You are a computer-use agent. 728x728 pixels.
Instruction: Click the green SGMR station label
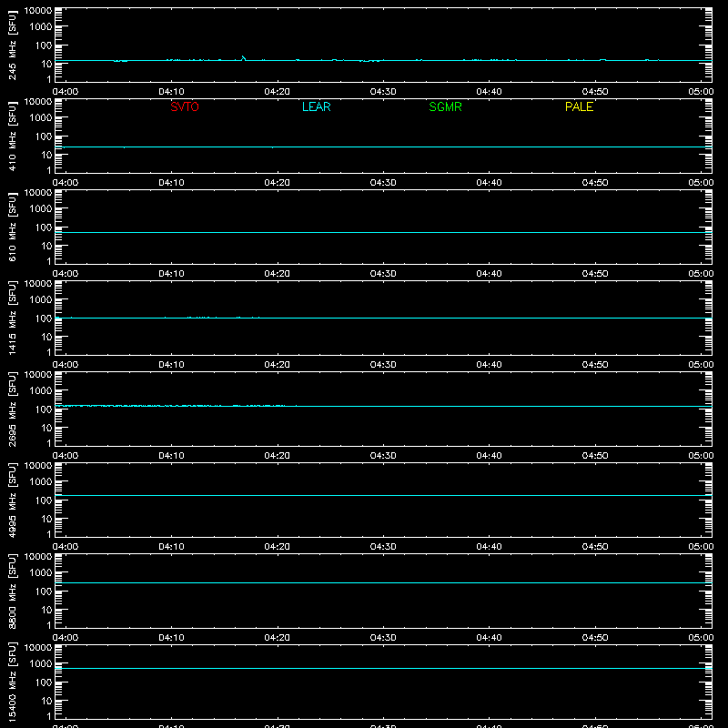click(445, 106)
